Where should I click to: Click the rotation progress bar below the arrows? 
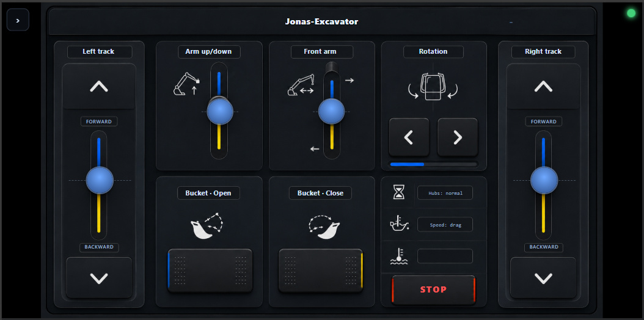coord(434,164)
